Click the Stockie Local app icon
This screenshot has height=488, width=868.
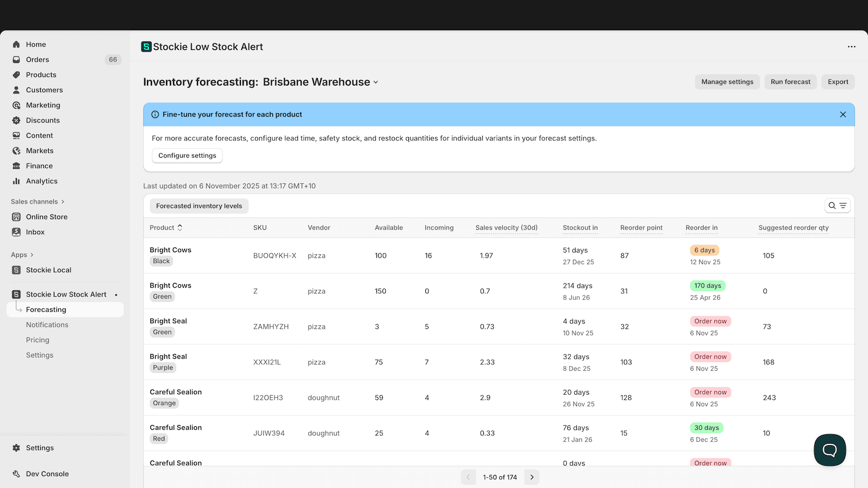pos(16,270)
